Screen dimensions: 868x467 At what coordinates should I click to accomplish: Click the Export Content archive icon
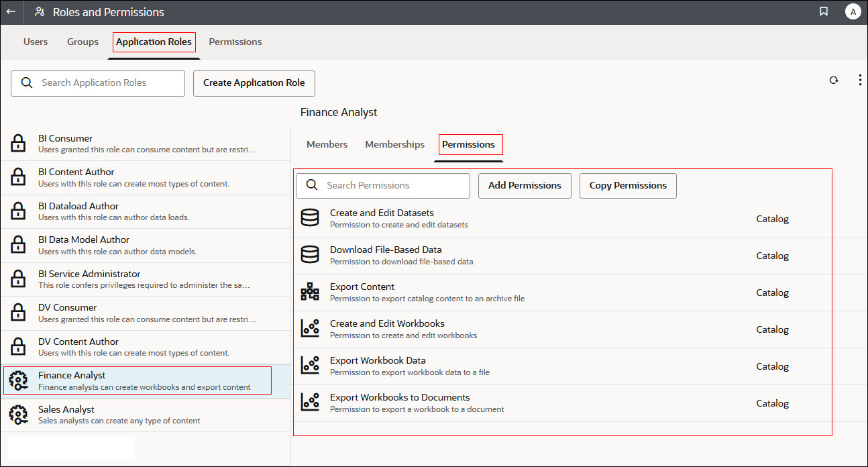[x=310, y=291]
